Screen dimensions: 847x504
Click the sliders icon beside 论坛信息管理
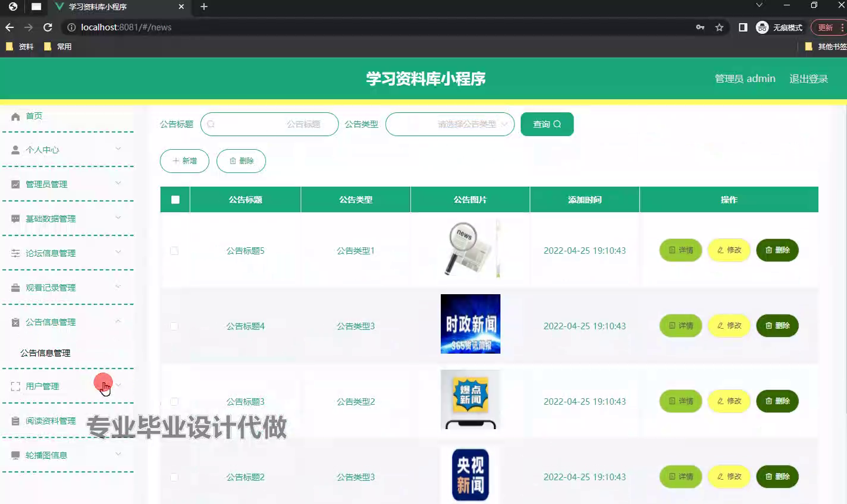coord(15,253)
